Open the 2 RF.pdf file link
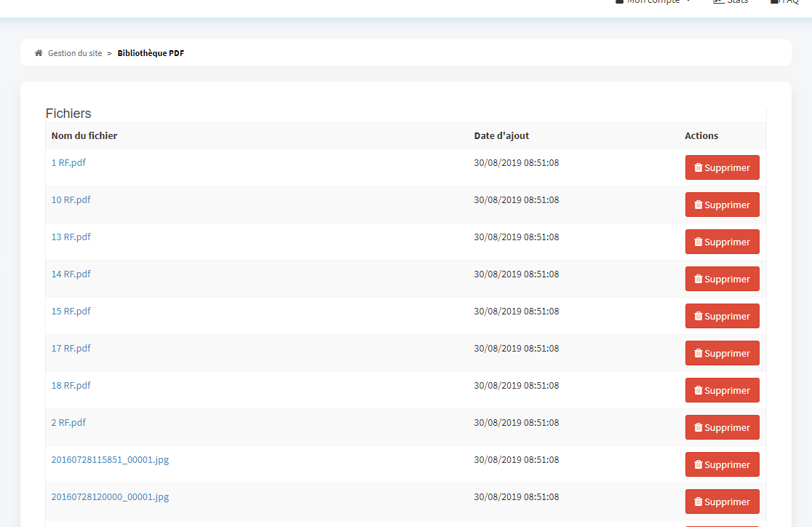Image resolution: width=812 pixels, height=527 pixels. click(x=68, y=422)
